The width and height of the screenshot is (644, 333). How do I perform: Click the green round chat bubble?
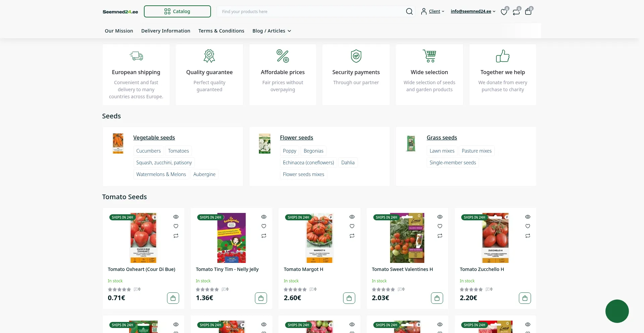(x=617, y=311)
